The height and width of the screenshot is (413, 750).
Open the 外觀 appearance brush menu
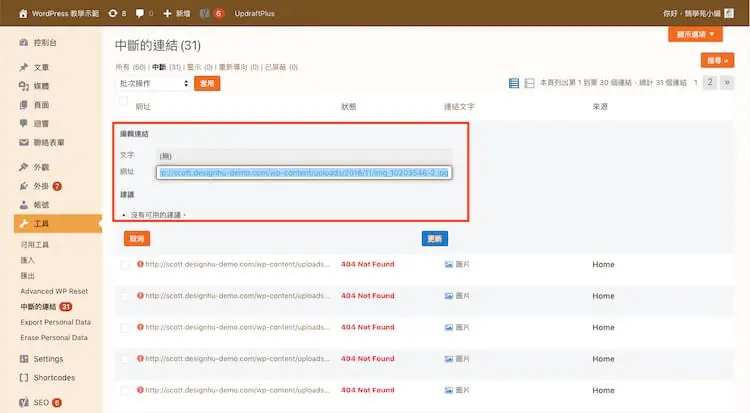coord(34,167)
